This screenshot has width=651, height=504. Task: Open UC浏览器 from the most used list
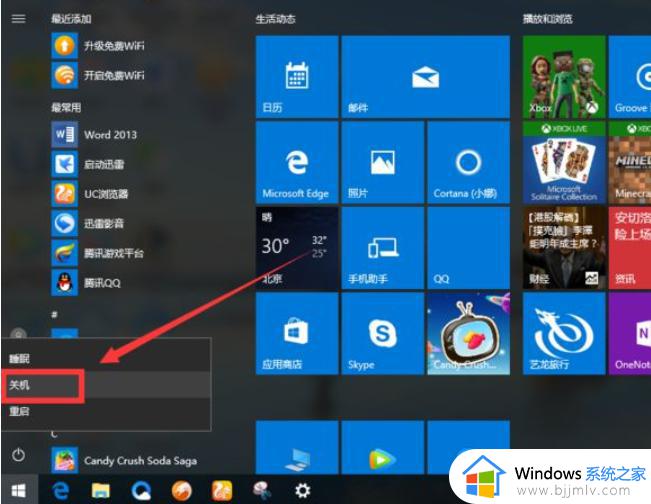coord(90,194)
